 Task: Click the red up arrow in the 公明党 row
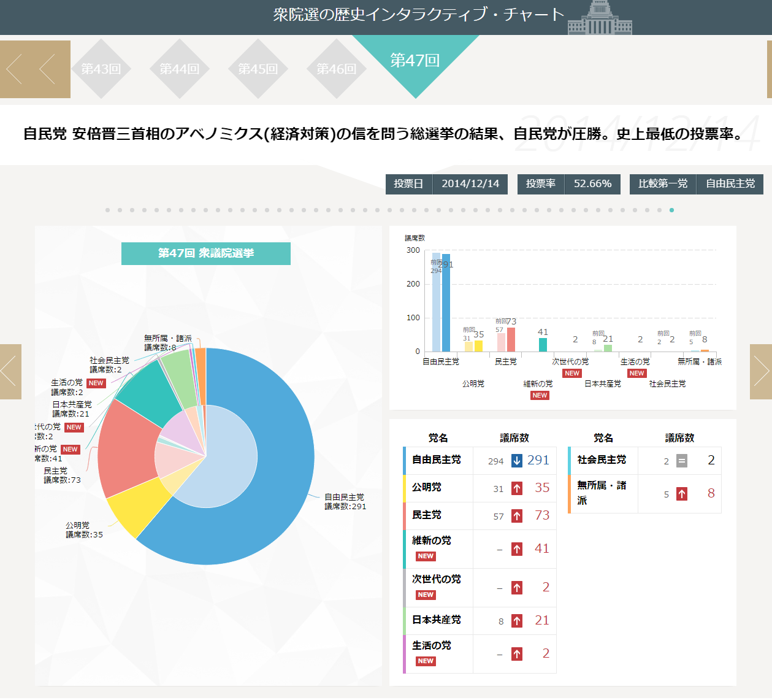pos(517,488)
